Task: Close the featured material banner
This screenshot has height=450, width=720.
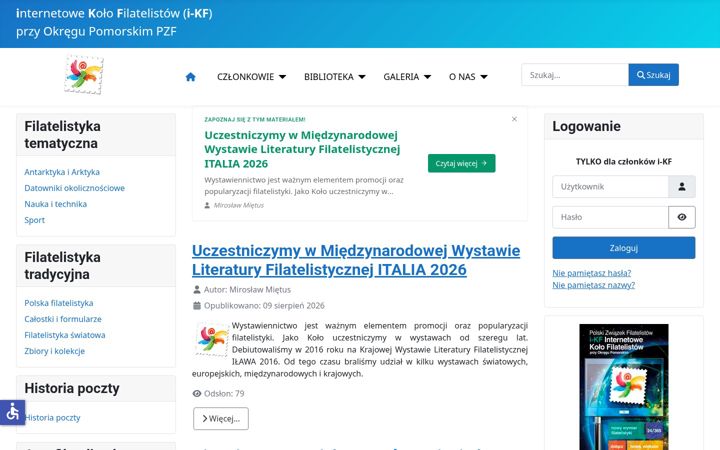Action: coord(514,119)
